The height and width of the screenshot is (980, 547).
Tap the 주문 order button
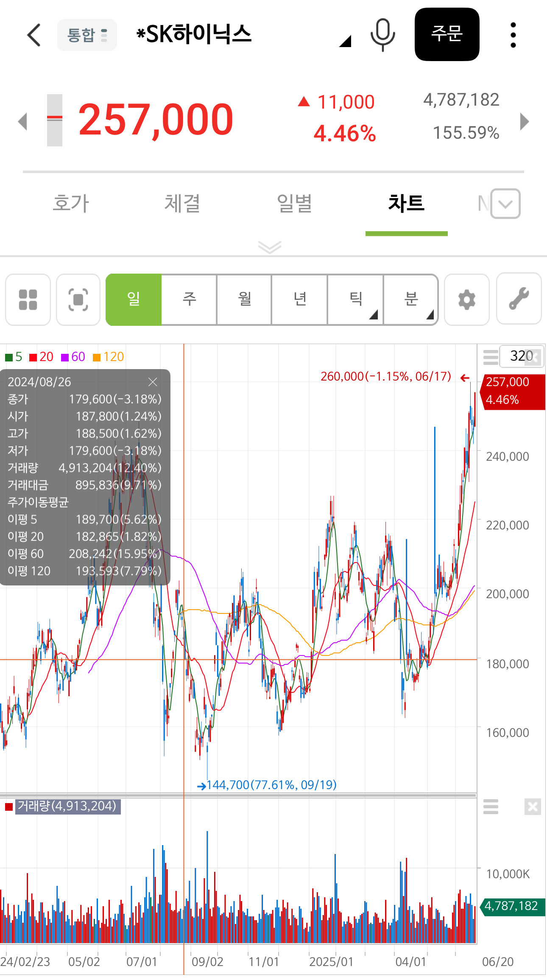coord(447,34)
